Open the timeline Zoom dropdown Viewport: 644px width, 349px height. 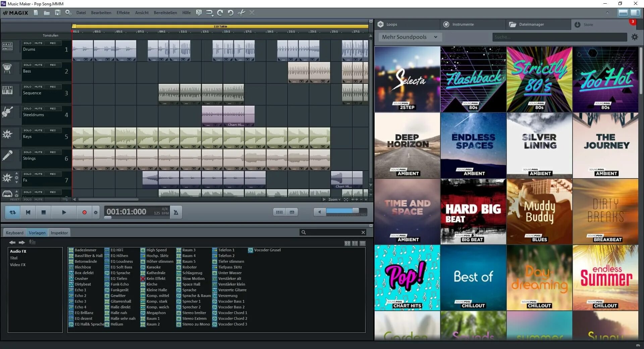[334, 199]
